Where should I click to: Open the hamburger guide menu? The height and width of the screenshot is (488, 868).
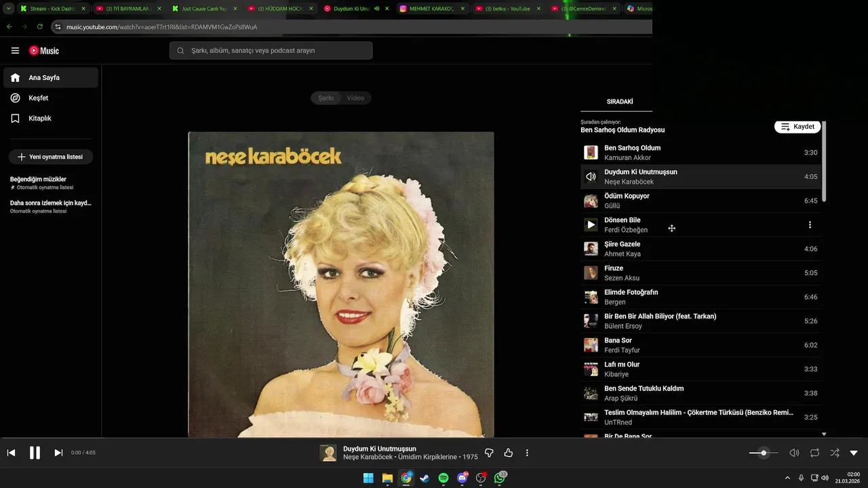[15, 51]
